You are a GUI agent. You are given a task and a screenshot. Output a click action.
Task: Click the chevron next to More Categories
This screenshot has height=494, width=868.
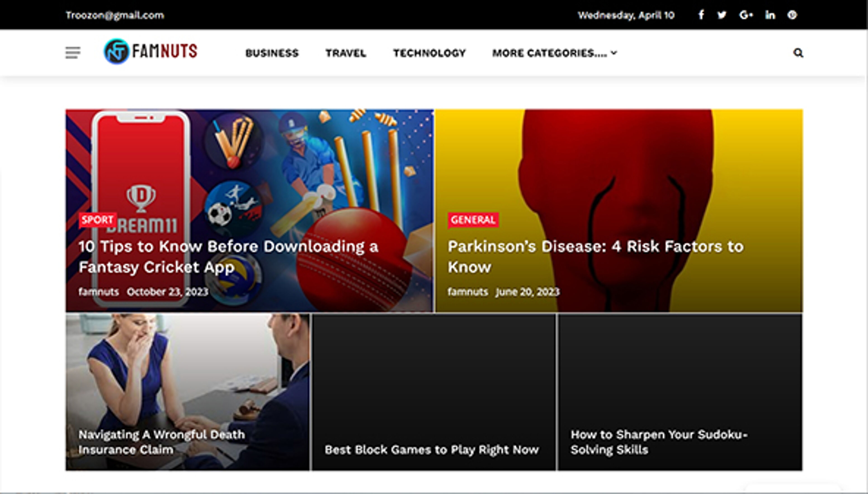tap(614, 53)
